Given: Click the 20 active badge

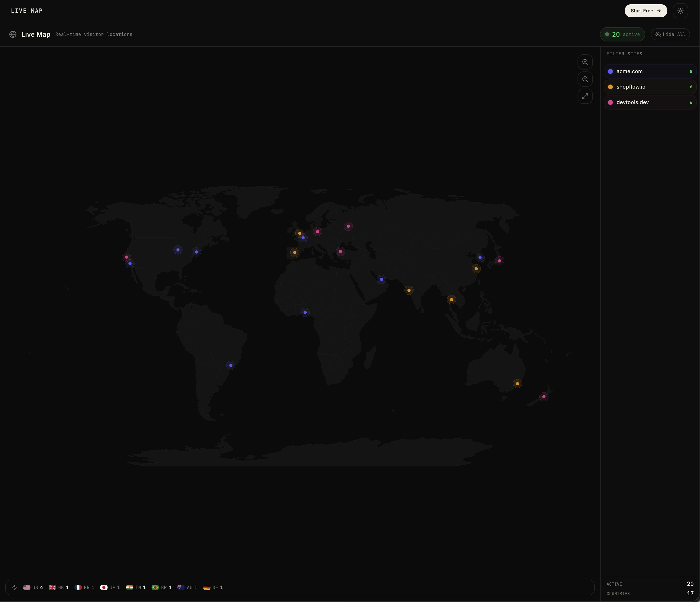Looking at the screenshot, I should 622,35.
